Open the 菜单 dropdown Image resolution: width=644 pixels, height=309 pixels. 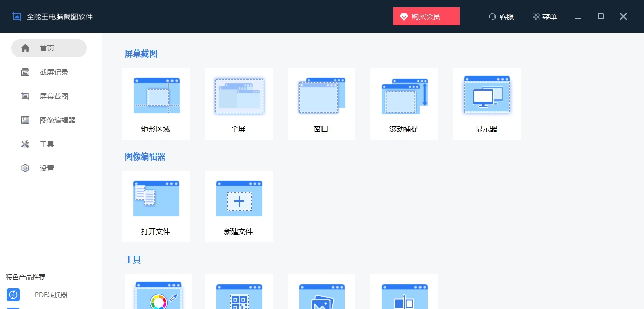[x=544, y=17]
